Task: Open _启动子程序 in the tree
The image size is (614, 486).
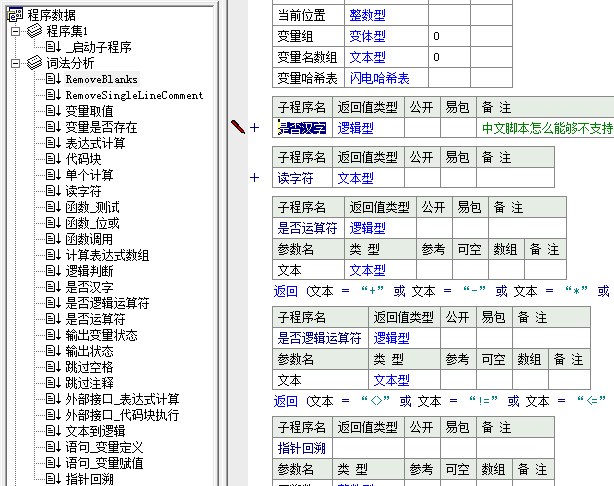Action: coord(98,47)
